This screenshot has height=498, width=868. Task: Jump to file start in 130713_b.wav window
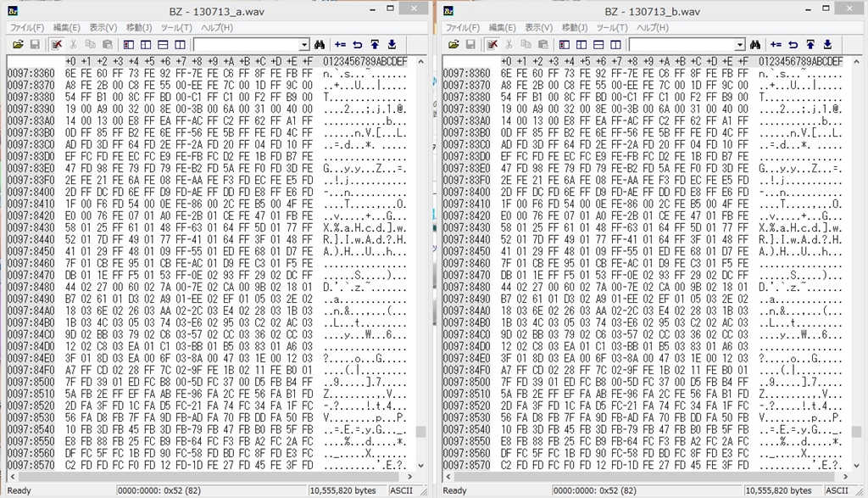pyautogui.click(x=810, y=44)
